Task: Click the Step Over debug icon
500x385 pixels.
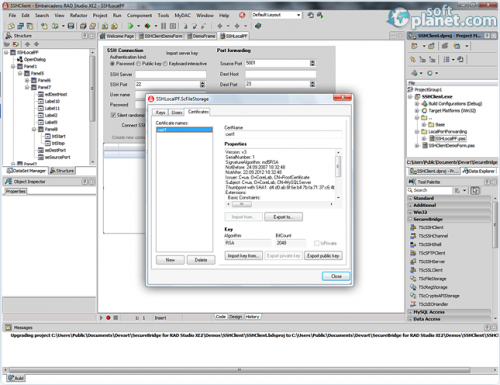Action: click(x=195, y=26)
